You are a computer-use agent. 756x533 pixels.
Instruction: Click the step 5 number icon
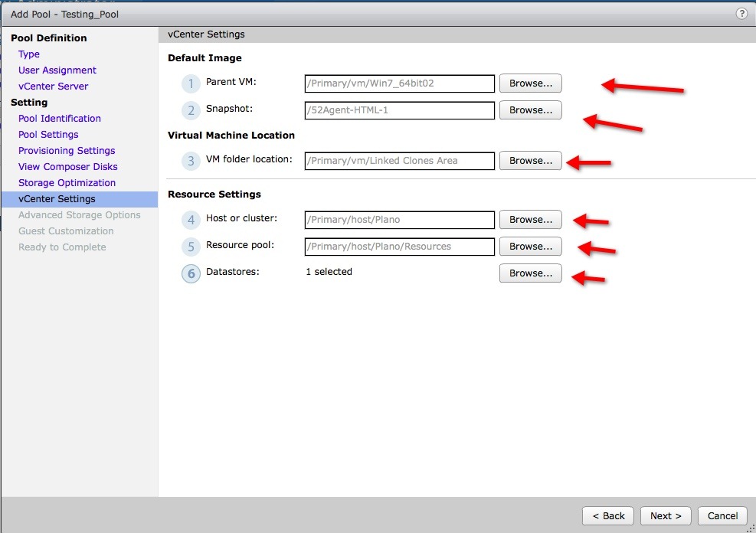point(191,247)
